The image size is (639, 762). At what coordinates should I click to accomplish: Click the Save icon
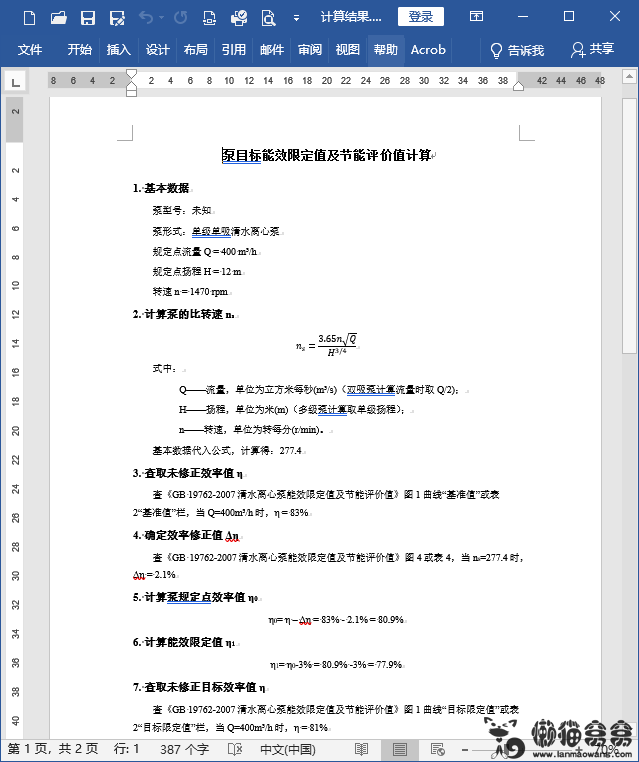pos(87,18)
